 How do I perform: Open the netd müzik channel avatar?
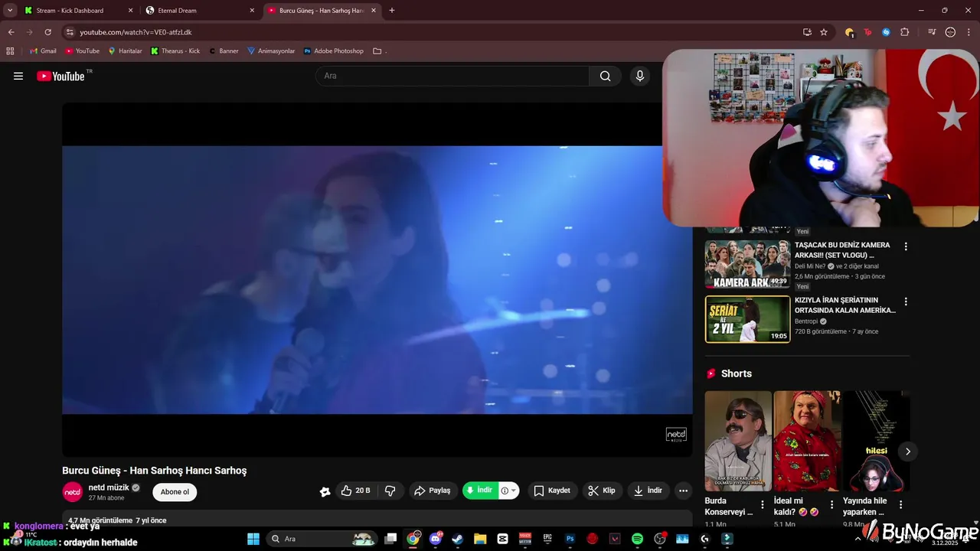click(73, 492)
